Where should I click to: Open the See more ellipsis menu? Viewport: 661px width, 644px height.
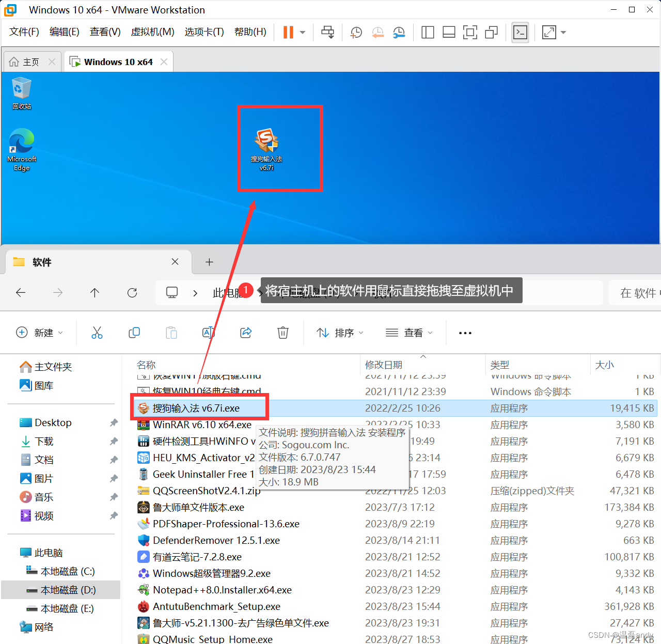pyautogui.click(x=465, y=333)
